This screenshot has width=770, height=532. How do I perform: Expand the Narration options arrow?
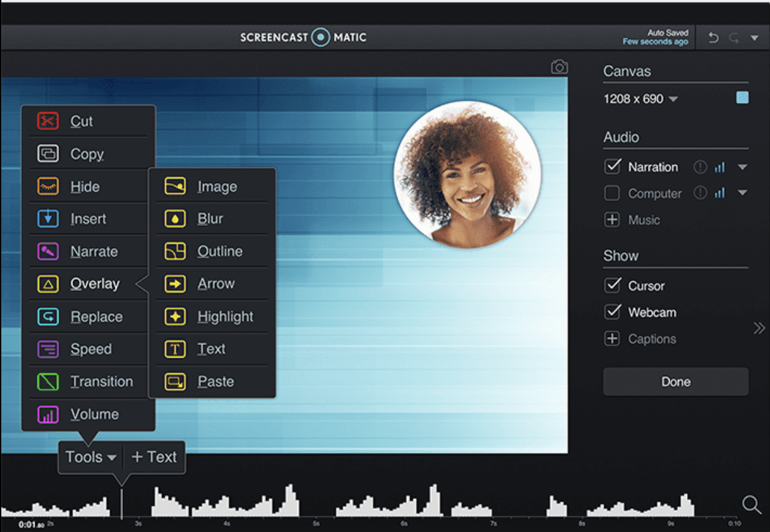tap(743, 167)
